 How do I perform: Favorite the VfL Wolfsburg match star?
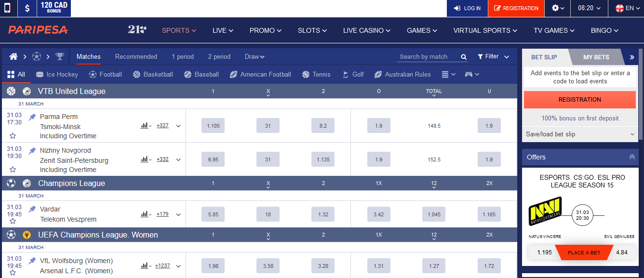(13, 273)
